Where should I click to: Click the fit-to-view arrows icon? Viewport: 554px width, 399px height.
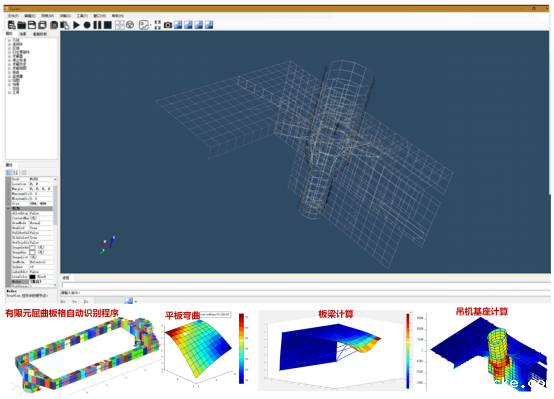coord(158,25)
